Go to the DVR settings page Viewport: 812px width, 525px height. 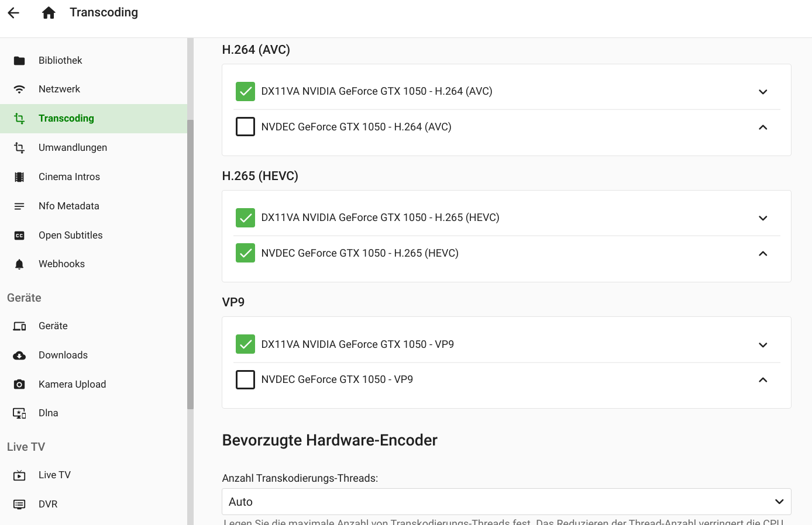click(x=48, y=505)
